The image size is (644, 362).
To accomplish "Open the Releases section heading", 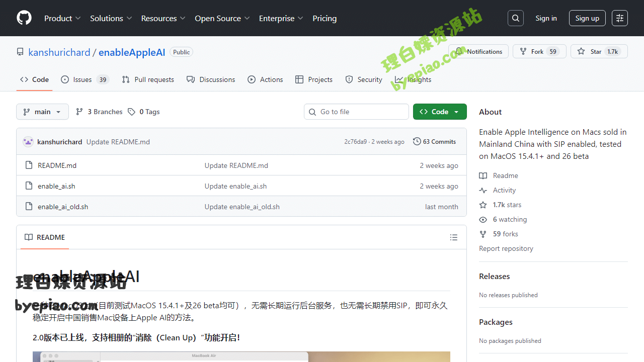I will [495, 277].
